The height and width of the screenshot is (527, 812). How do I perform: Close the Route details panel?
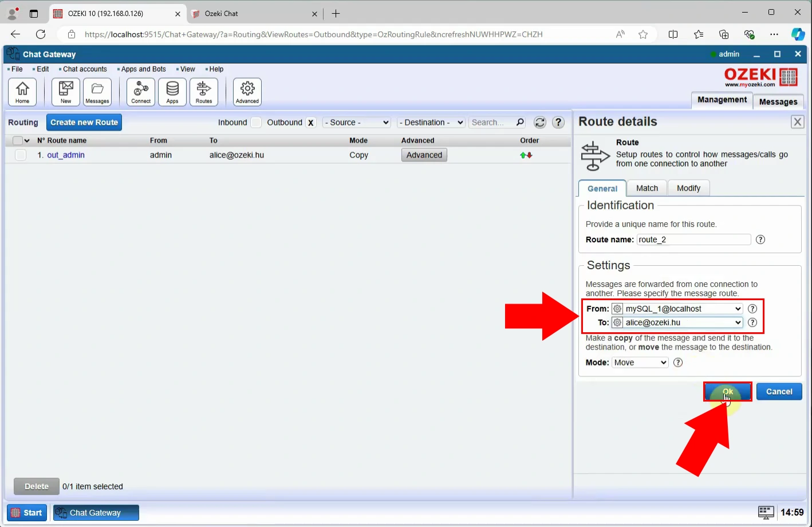coord(797,121)
